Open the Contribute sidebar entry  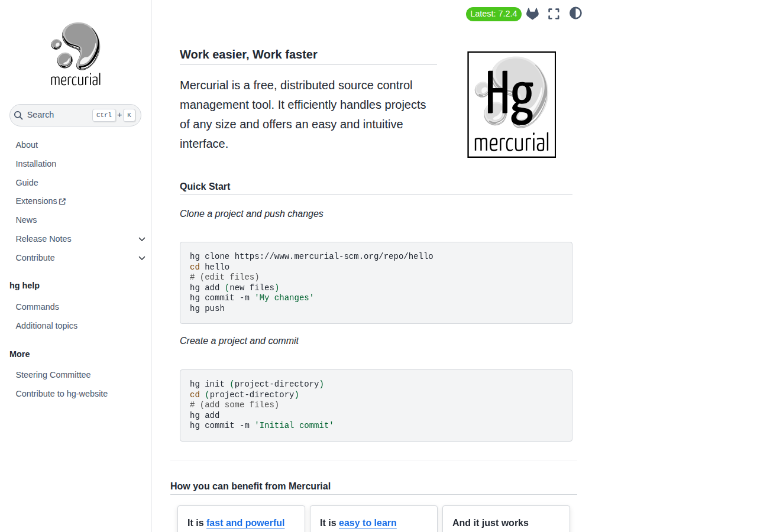(x=35, y=258)
